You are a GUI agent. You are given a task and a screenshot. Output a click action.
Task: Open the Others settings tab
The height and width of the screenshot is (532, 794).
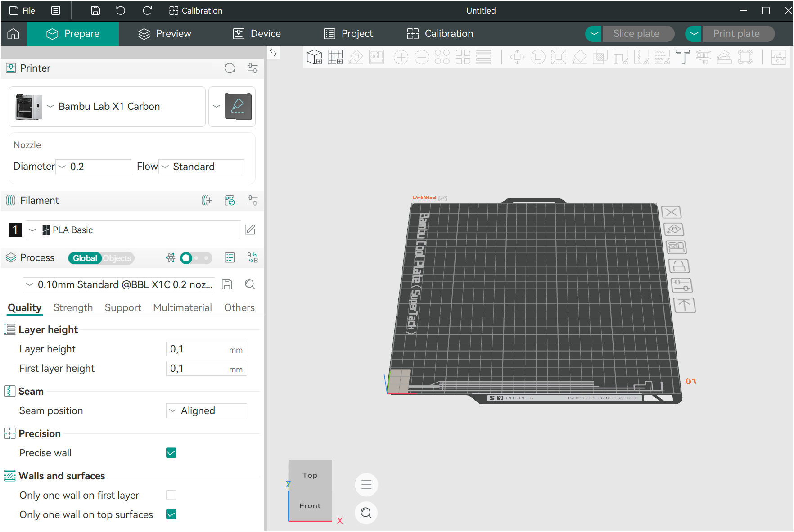pos(239,307)
